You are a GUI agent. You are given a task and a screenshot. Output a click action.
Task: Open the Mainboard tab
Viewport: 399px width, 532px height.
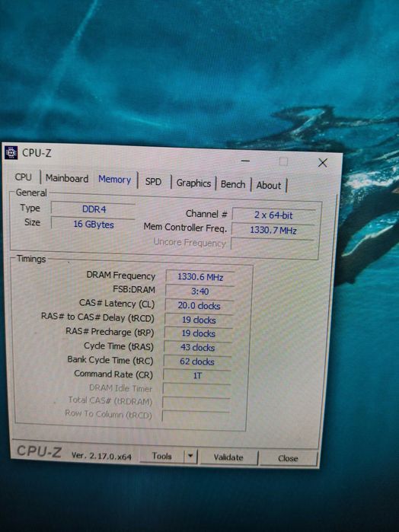coord(67,178)
